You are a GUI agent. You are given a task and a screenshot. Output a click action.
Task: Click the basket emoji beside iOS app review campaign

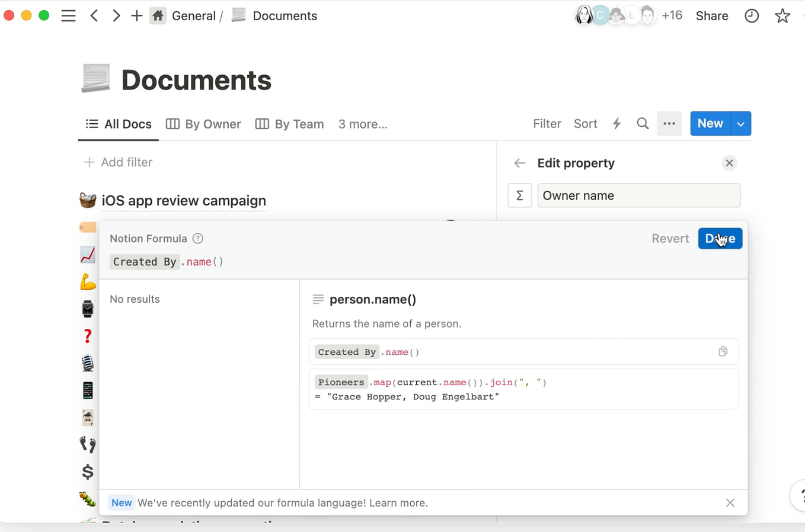tap(87, 200)
